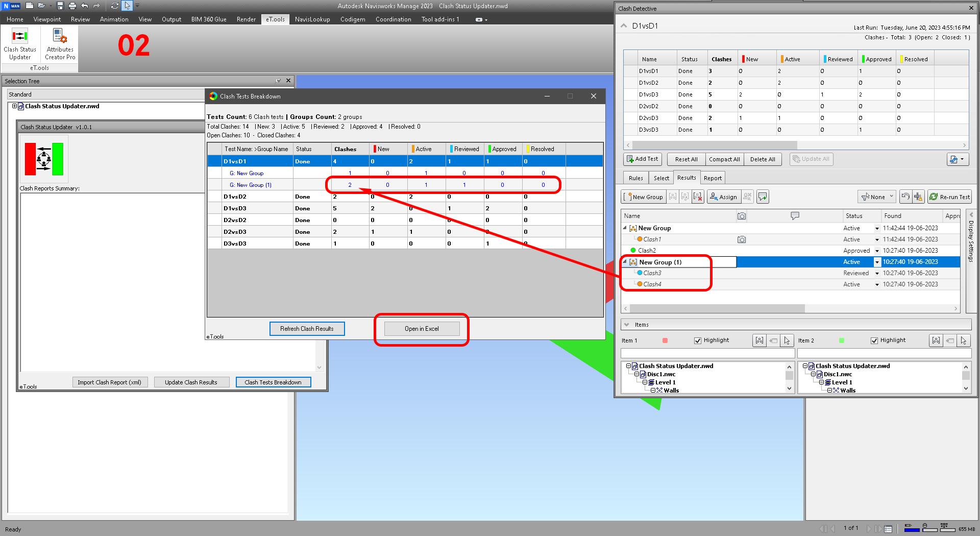Click the Compact test broom icon
This screenshot has height=536, width=980.
918,197
